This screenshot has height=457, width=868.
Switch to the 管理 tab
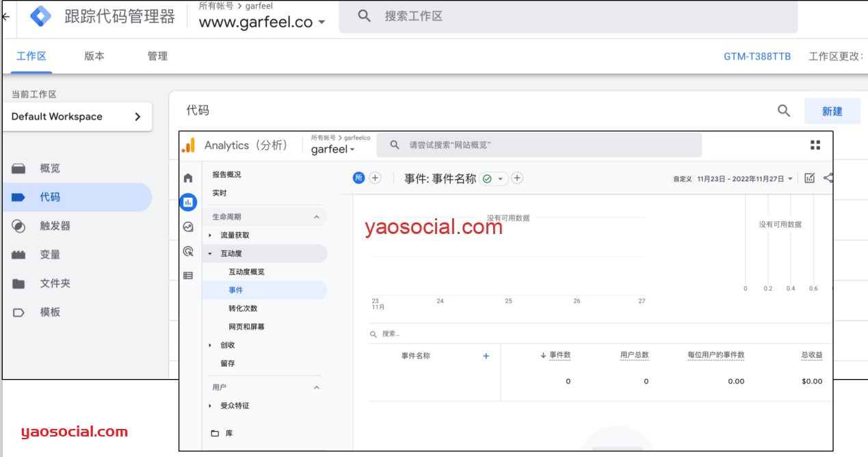[x=157, y=56]
